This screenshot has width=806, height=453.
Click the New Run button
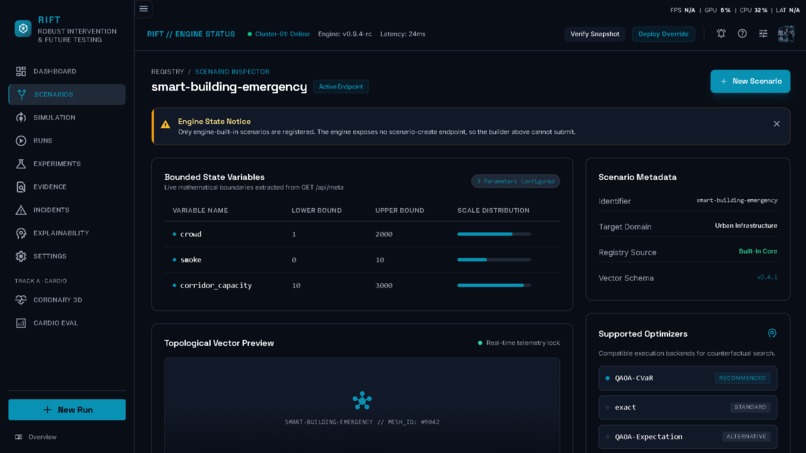coord(67,410)
